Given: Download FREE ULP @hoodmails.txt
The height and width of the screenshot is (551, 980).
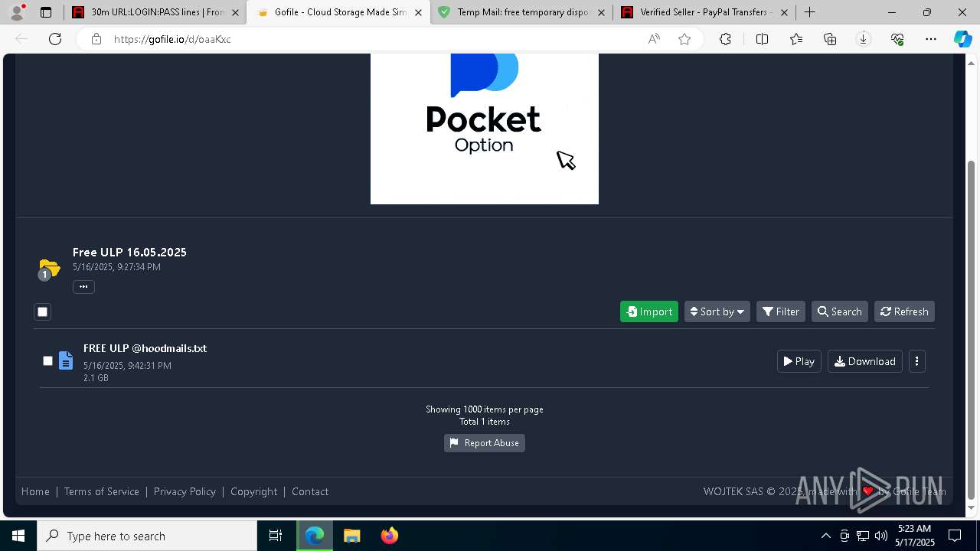Looking at the screenshot, I should pyautogui.click(x=865, y=361).
